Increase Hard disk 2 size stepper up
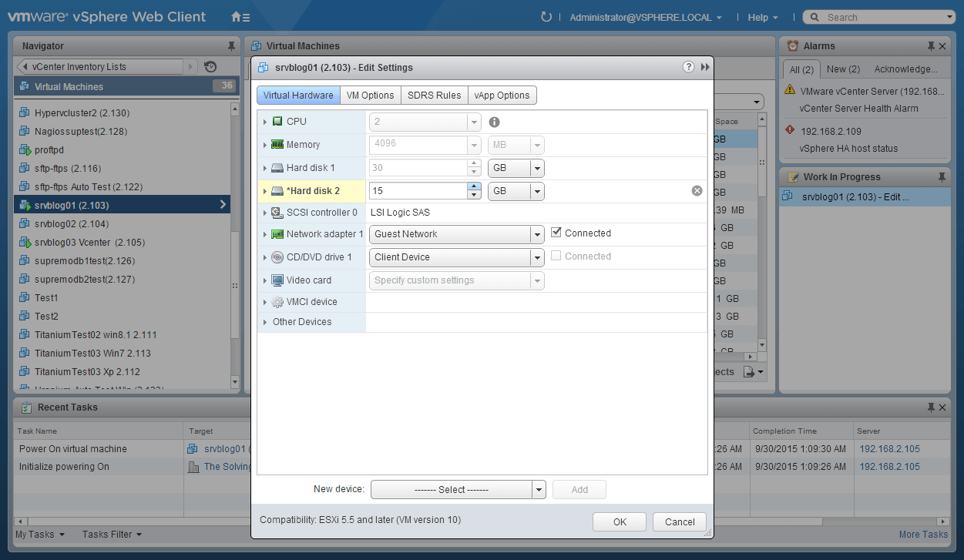Screen dimensions: 964x560 pyautogui.click(x=475, y=186)
